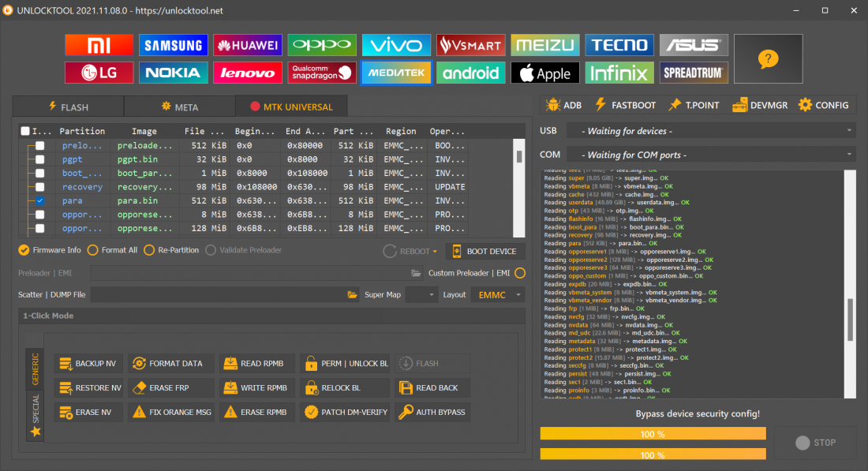This screenshot has width=868, height=471.
Task: Open the Super Map dropdown
Action: pyautogui.click(x=422, y=295)
